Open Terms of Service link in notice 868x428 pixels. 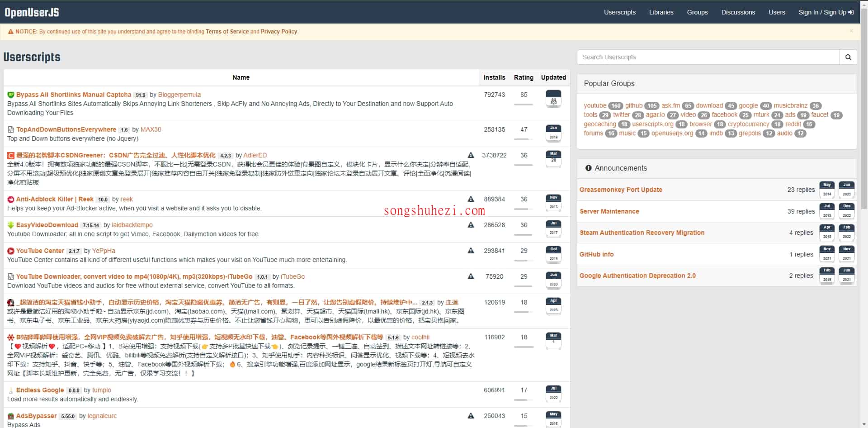(x=227, y=32)
